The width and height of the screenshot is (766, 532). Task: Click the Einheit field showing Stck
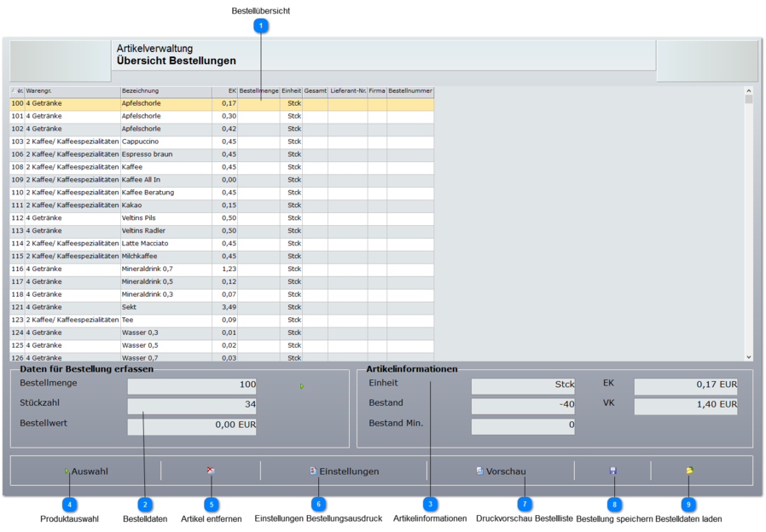tap(523, 385)
